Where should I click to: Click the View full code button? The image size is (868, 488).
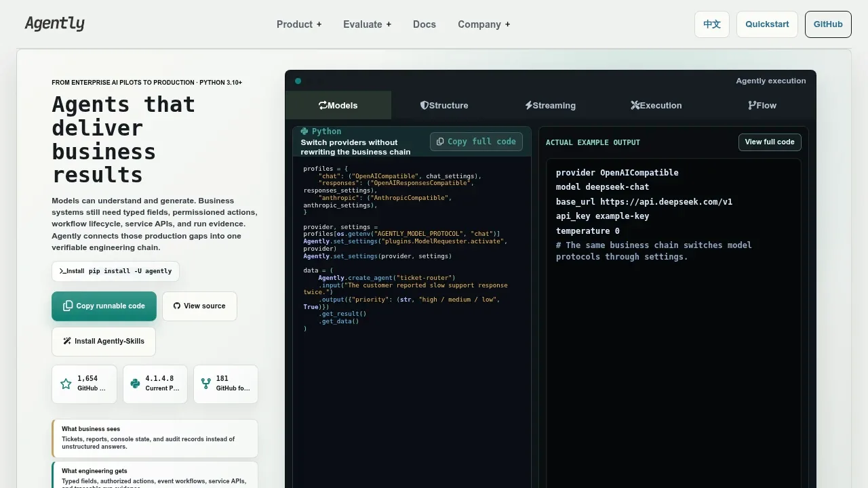tap(770, 142)
